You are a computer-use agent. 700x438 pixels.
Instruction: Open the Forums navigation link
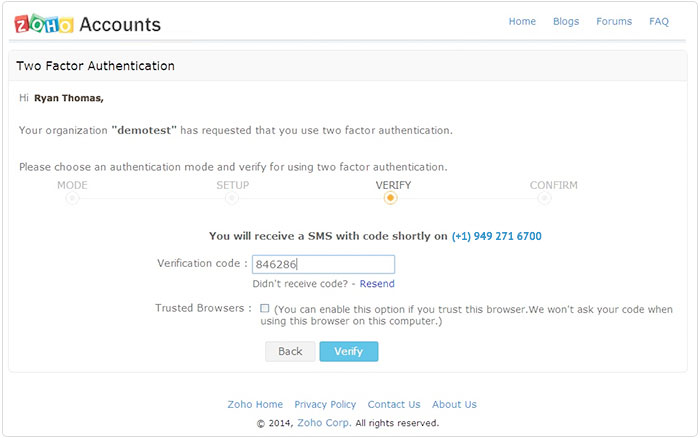tap(614, 21)
